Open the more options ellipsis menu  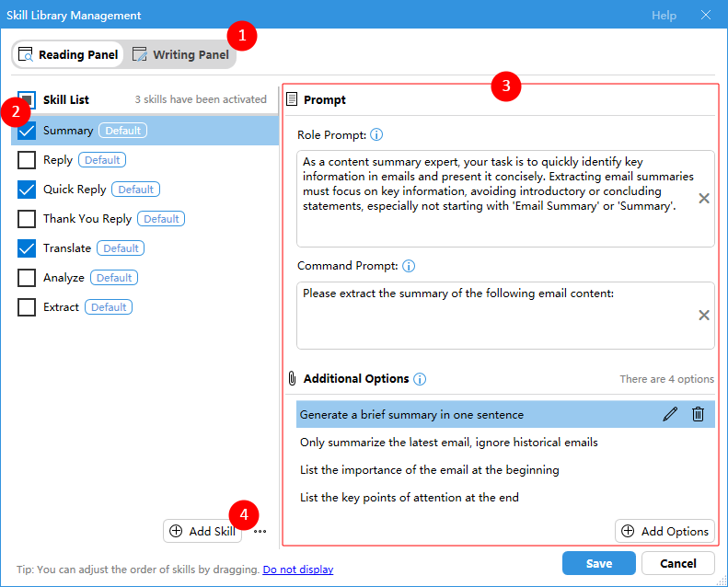pyautogui.click(x=260, y=532)
